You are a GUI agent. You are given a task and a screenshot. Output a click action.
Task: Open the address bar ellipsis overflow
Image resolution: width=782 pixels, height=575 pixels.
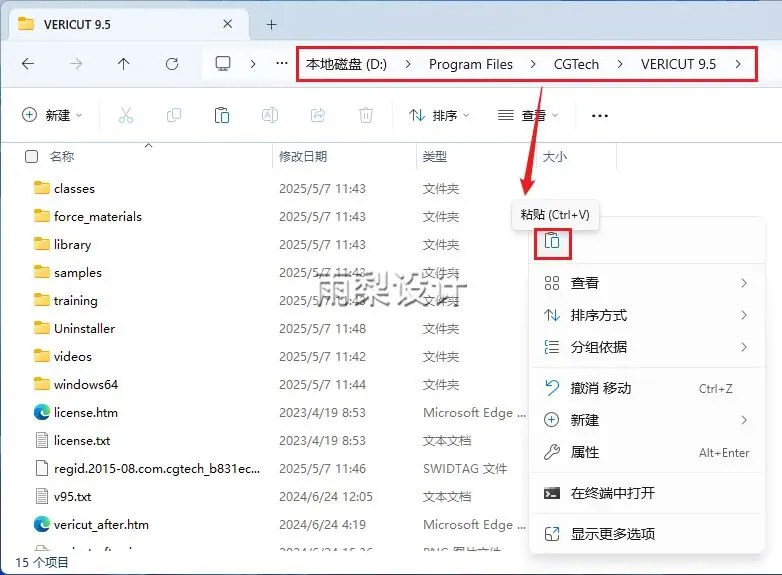[281, 63]
